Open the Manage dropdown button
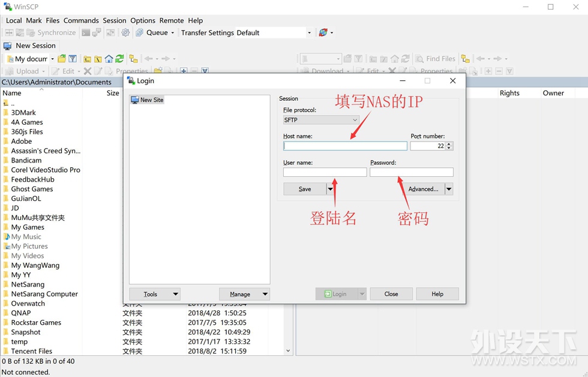This screenshot has width=588, height=377. (245, 294)
